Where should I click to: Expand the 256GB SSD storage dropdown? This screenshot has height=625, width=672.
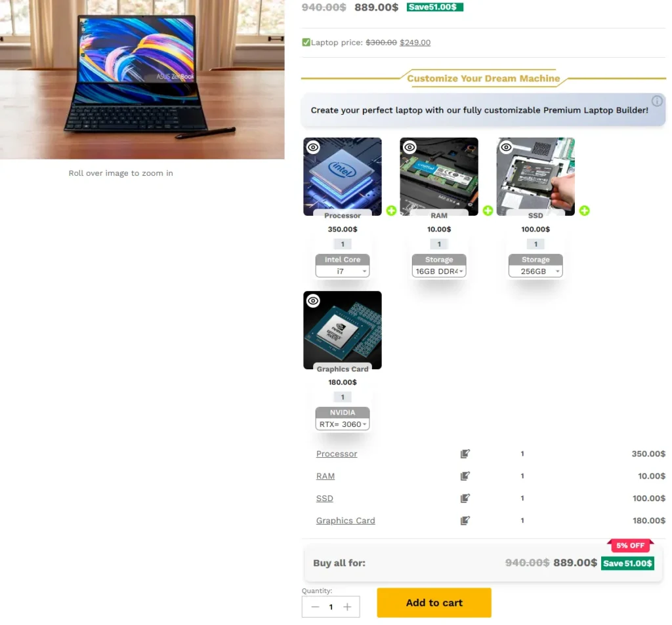[x=535, y=271]
